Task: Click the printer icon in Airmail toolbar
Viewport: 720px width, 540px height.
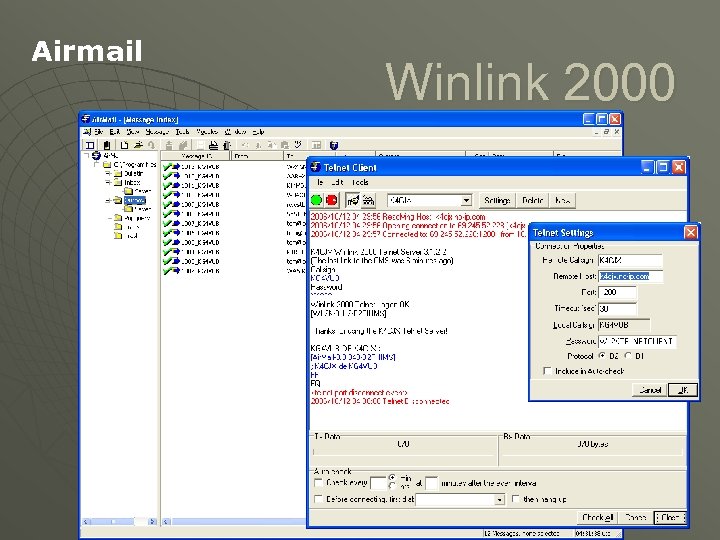Action: coord(213,145)
